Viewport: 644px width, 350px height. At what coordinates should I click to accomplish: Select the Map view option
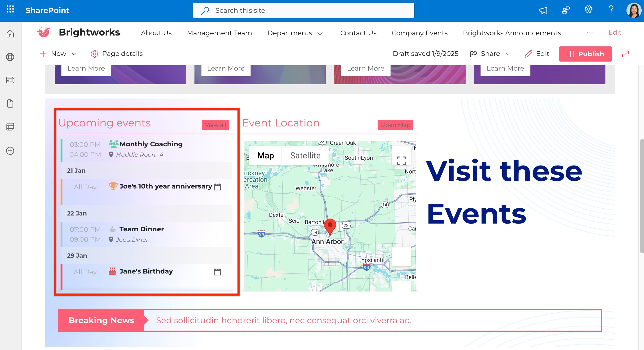pos(265,156)
